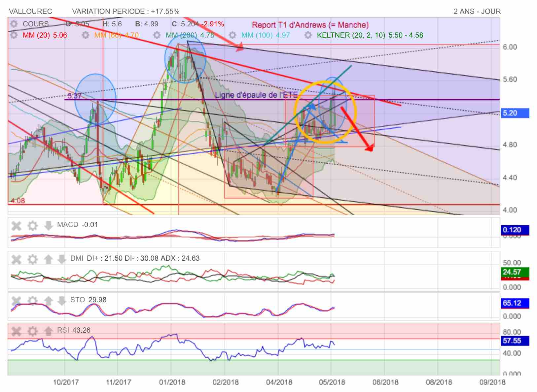Move the RSI panel up
Screen dimensions: 537x392
click(x=48, y=331)
